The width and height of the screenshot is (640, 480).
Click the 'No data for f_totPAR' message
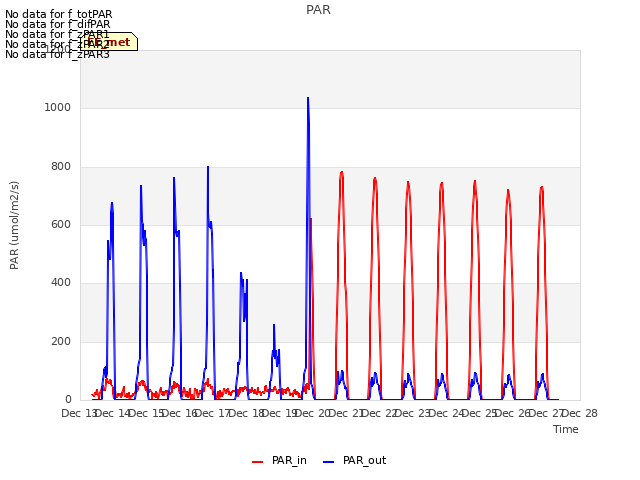coord(58,14)
